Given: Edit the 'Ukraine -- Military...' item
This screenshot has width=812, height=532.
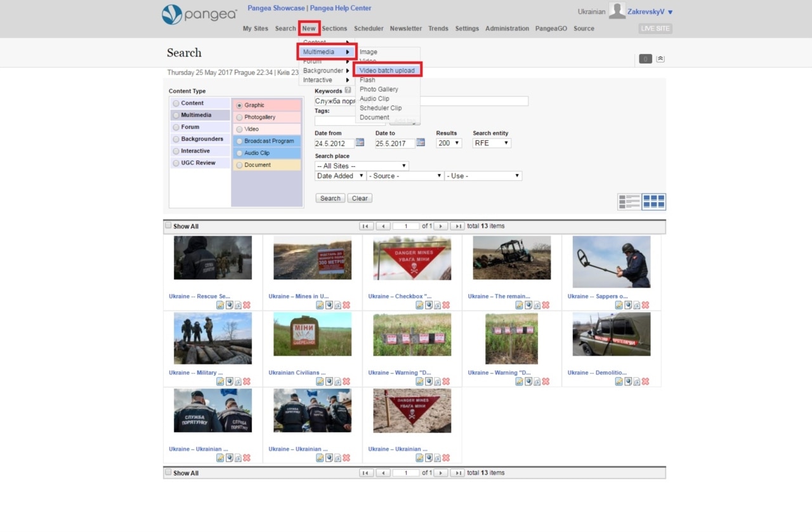Looking at the screenshot, I should [220, 382].
